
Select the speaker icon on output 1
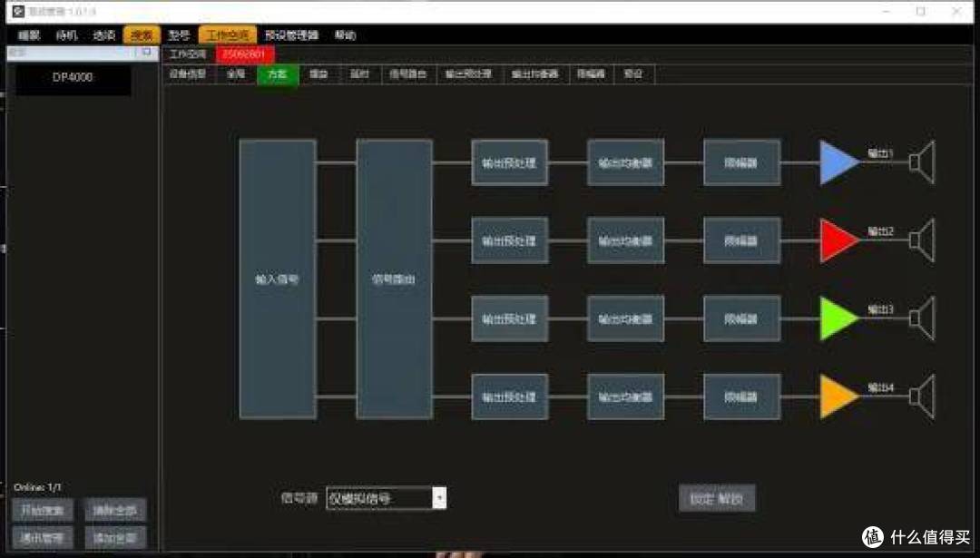point(922,162)
